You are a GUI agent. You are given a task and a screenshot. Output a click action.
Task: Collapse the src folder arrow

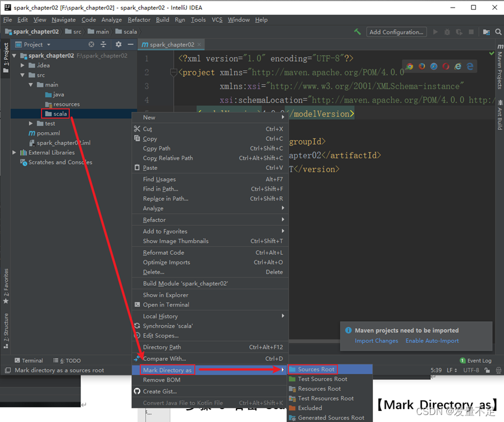click(x=22, y=75)
